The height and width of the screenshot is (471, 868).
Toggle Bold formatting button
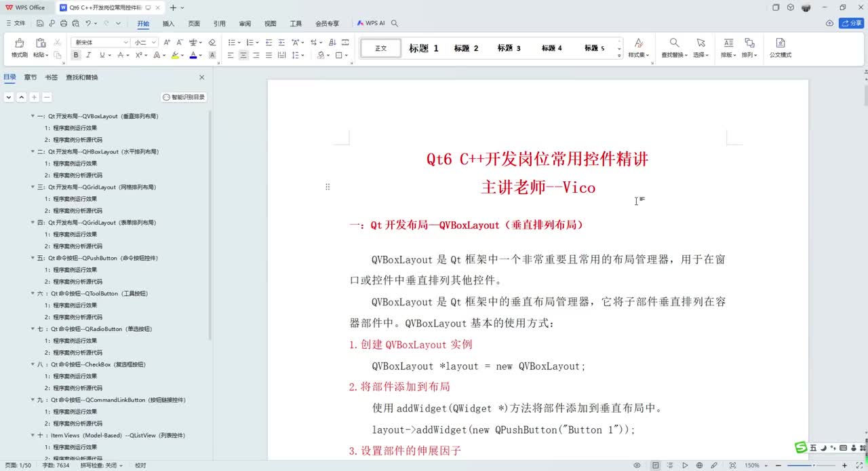tap(76, 55)
